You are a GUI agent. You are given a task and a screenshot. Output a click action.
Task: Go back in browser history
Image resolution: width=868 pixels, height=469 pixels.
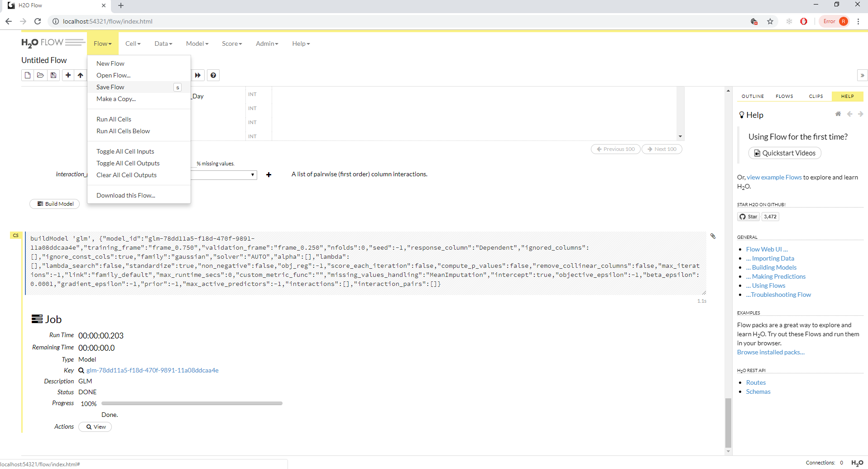pos(9,21)
